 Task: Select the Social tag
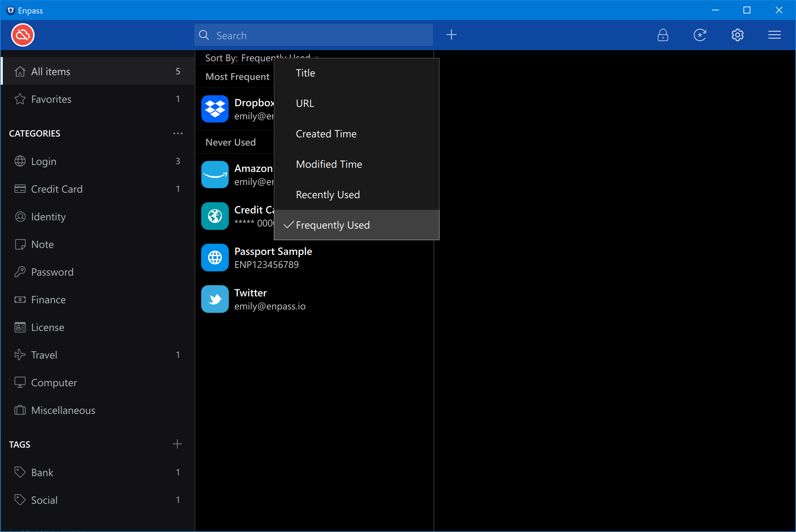click(x=98, y=500)
